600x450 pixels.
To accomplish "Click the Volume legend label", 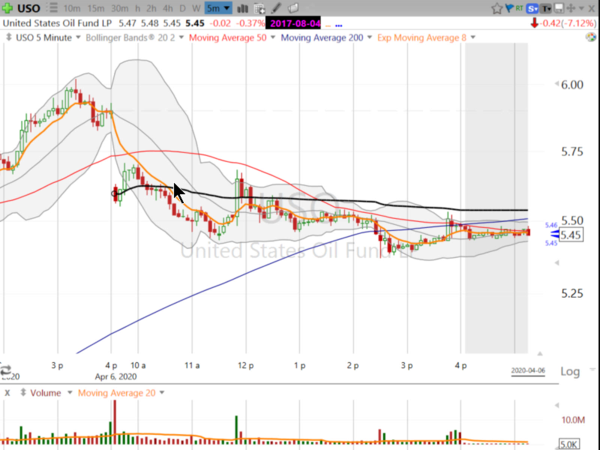I will [x=46, y=393].
